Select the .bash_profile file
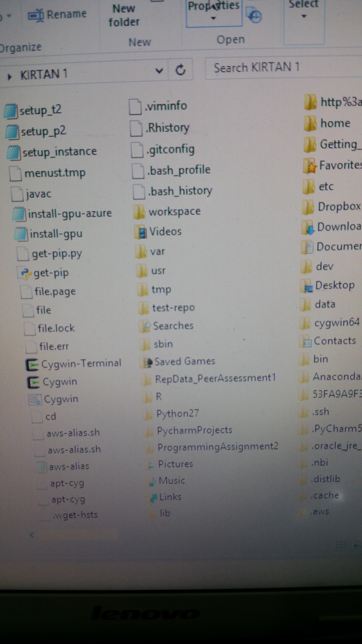Image resolution: width=362 pixels, height=644 pixels. (179, 170)
